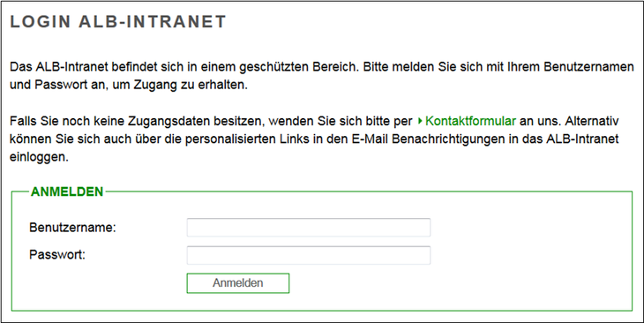Click the green ANMELDEN fieldset legend
644x323 pixels.
point(67,192)
